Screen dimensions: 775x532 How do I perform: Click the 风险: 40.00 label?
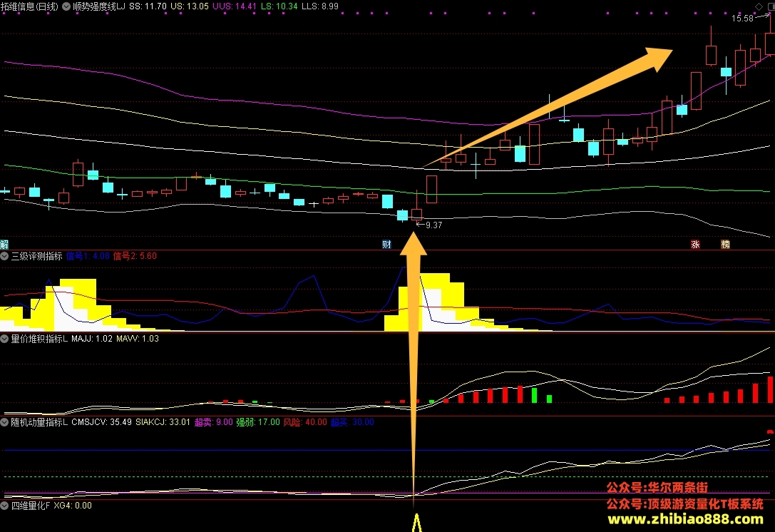pyautogui.click(x=305, y=422)
